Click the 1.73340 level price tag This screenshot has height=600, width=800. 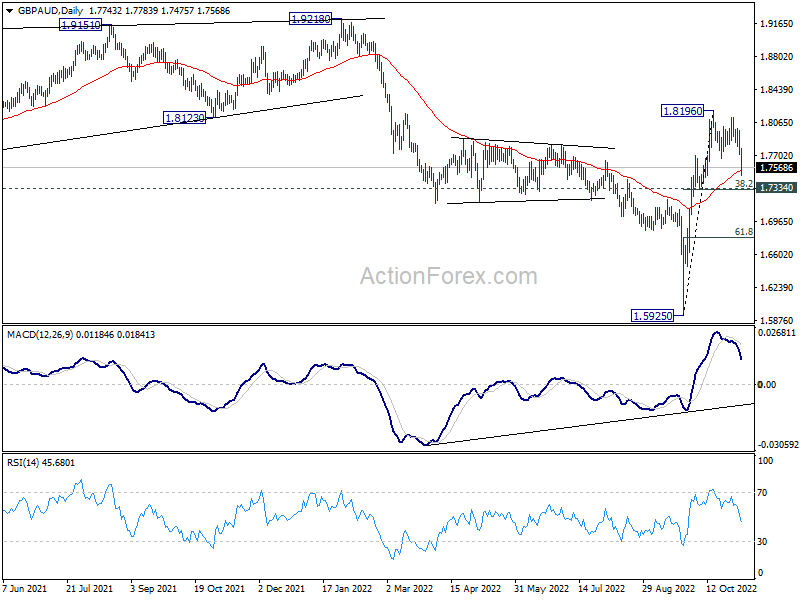pyautogui.click(x=776, y=188)
